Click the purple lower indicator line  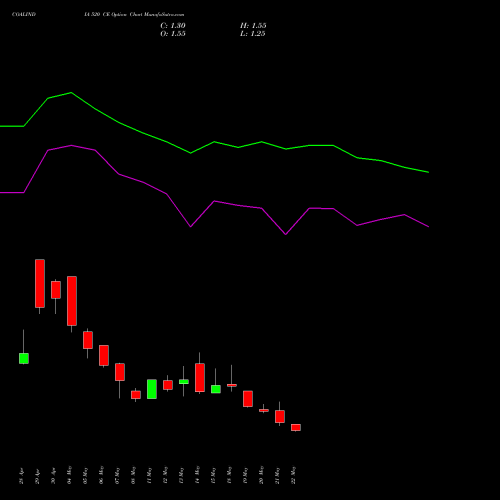click(214, 201)
